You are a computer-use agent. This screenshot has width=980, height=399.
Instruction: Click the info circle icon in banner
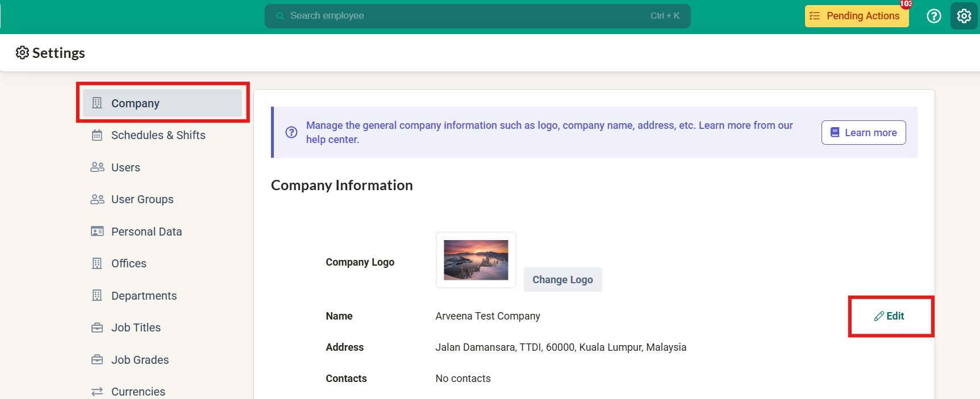(x=291, y=132)
